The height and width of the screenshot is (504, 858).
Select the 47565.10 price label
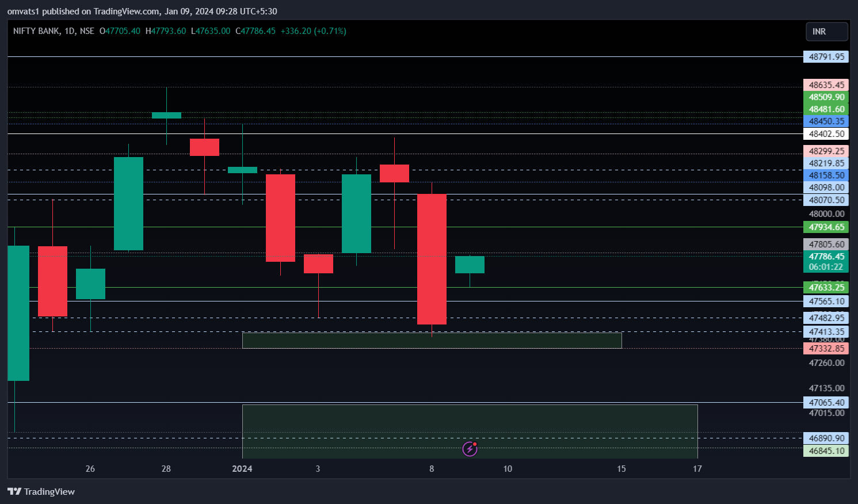pyautogui.click(x=826, y=301)
